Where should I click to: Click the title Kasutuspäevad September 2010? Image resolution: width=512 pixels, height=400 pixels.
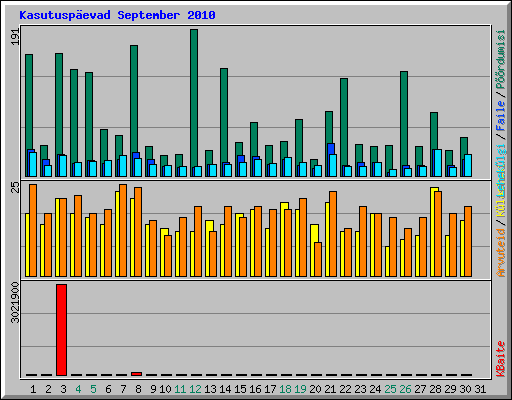(x=117, y=15)
